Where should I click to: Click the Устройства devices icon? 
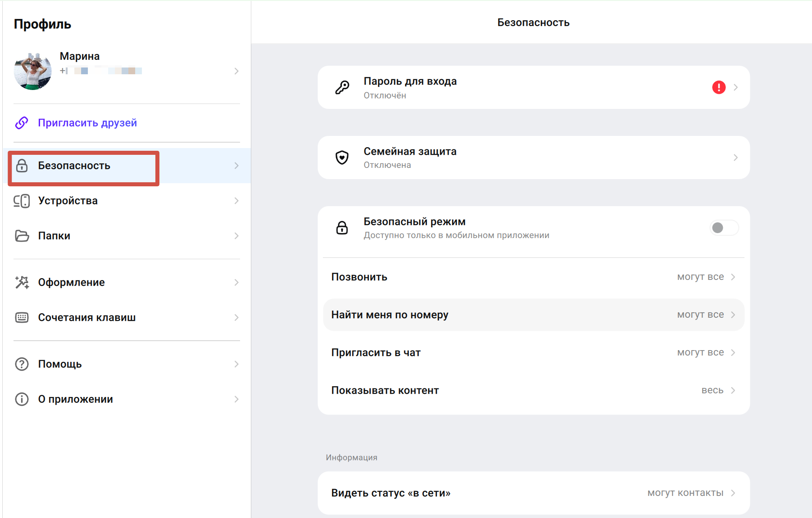[x=22, y=201]
